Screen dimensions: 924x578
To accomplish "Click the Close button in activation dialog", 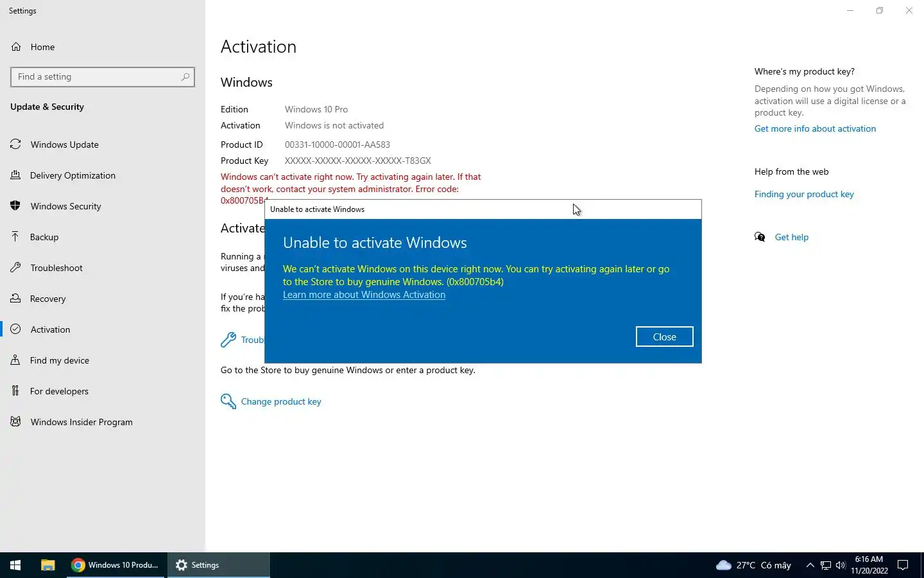I will [665, 337].
